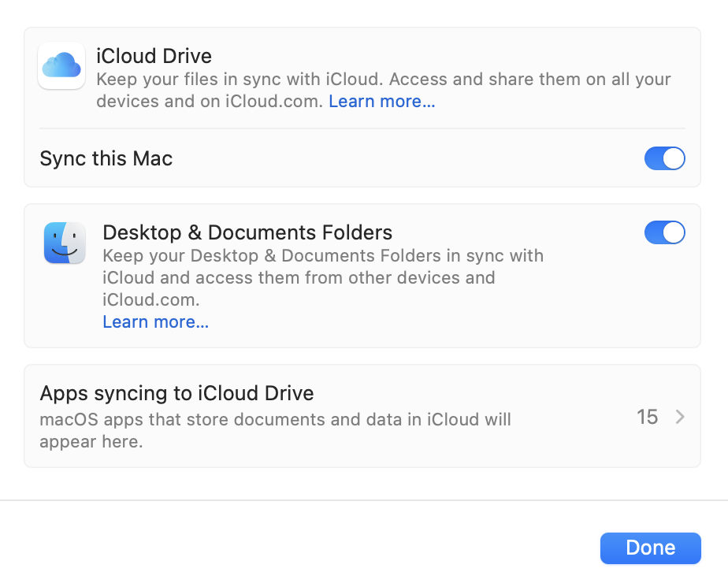Click the iCloud Drive cloud icon
The image size is (728, 583).
pos(61,65)
